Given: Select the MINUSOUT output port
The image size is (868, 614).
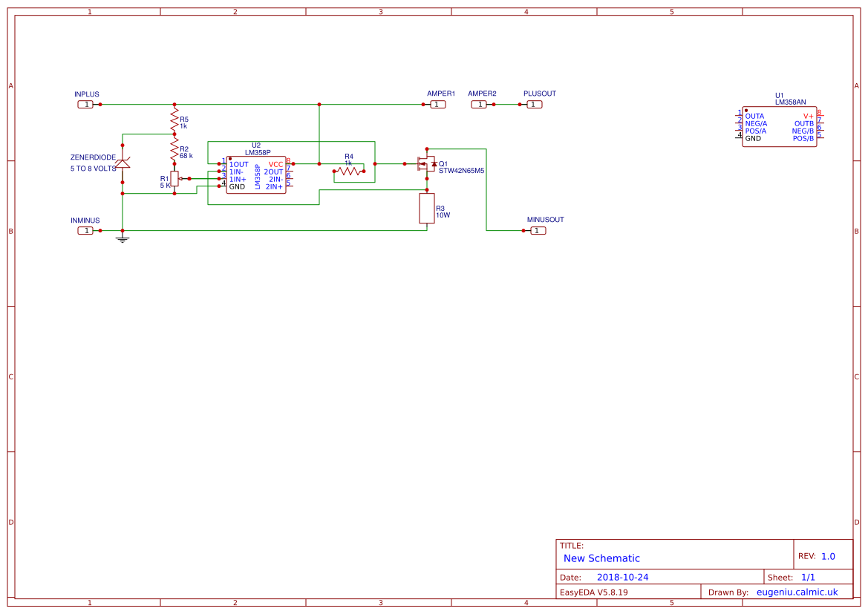Looking at the screenshot, I should tap(537, 230).
